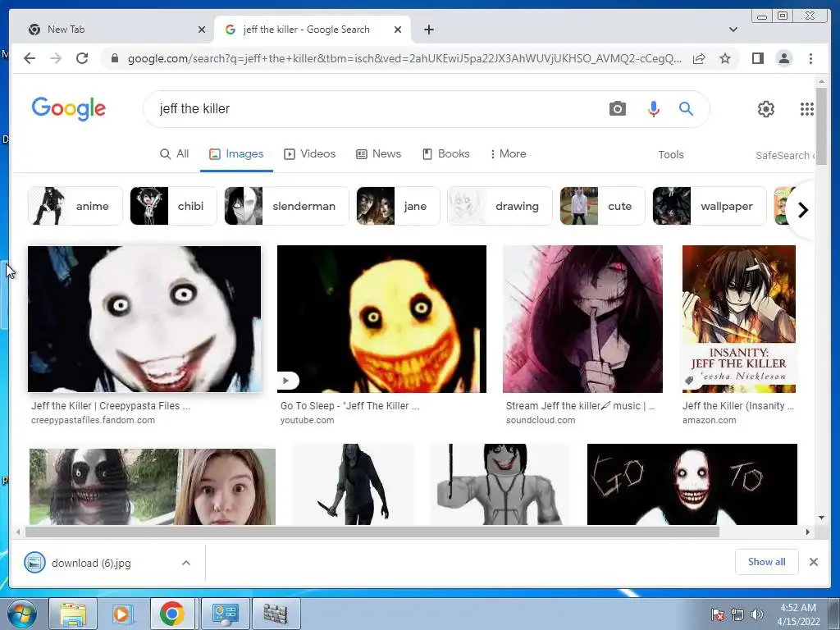Reload the Google search page
This screenshot has width=840, height=630.
click(x=82, y=58)
